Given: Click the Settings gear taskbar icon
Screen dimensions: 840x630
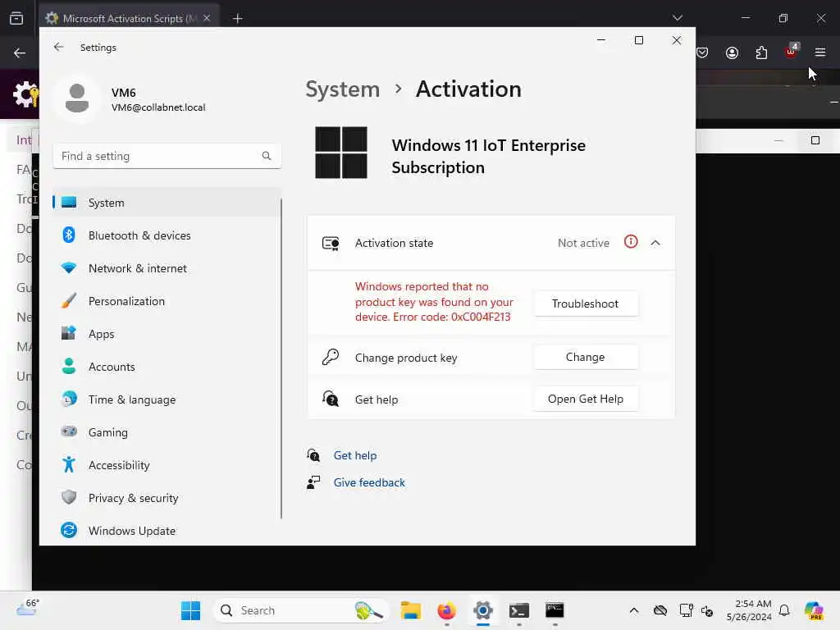Looking at the screenshot, I should 482,610.
